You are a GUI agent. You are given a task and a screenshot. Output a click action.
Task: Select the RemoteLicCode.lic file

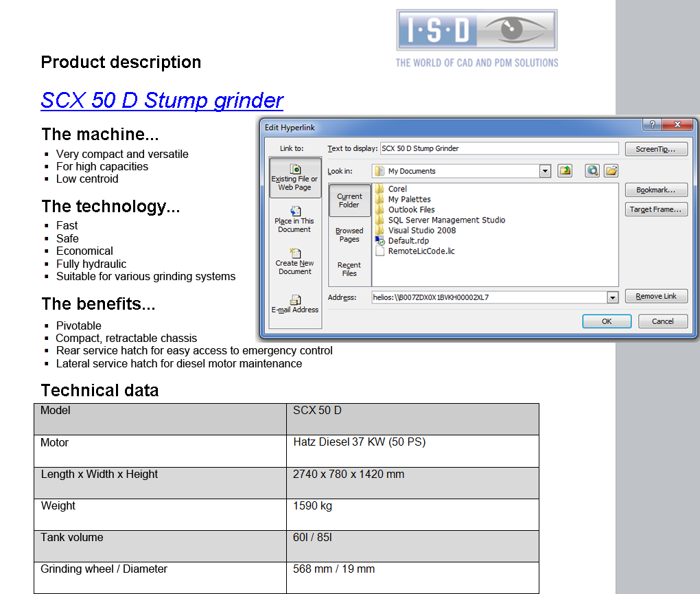coord(421,251)
